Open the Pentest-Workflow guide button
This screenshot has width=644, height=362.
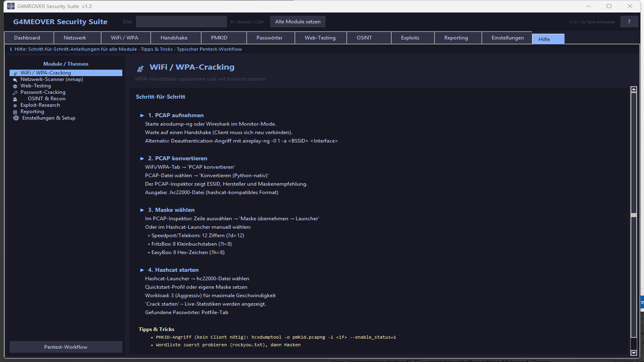pyautogui.click(x=66, y=347)
